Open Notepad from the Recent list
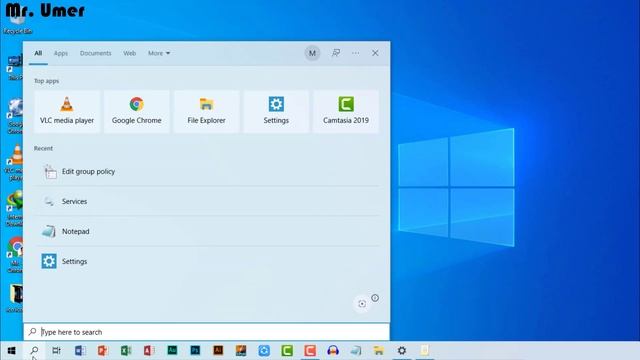This screenshot has height=360, width=640. (207, 231)
